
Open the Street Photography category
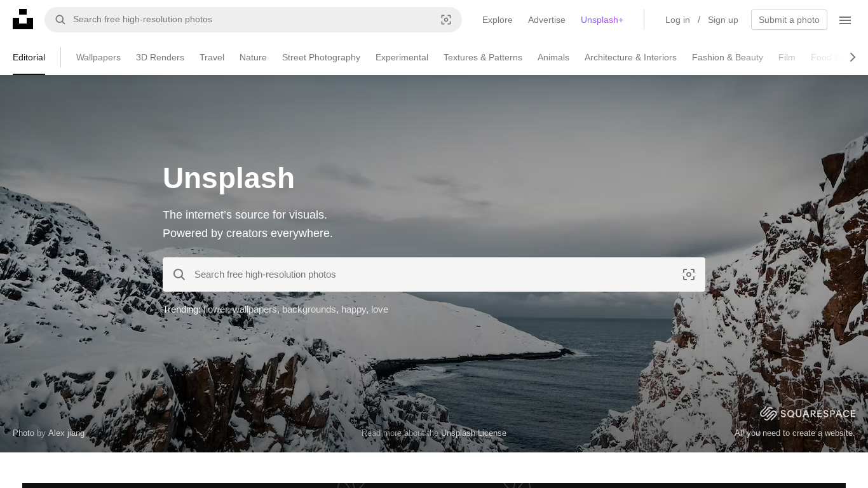(x=321, y=57)
